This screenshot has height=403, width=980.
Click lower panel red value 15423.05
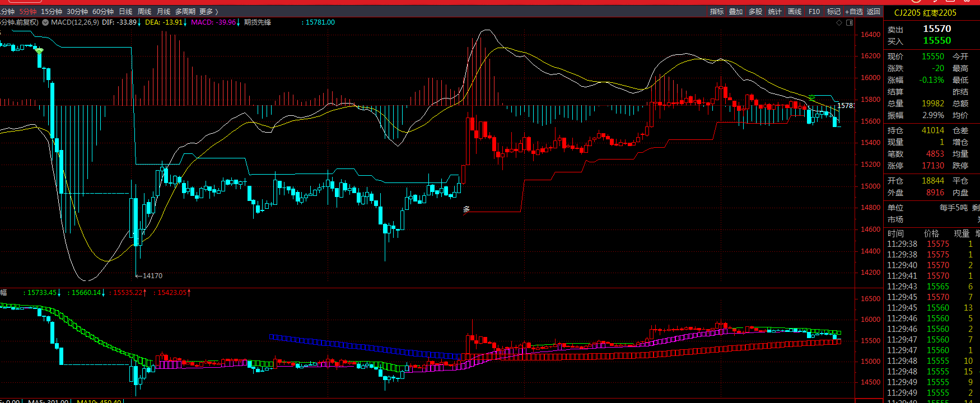click(x=172, y=293)
